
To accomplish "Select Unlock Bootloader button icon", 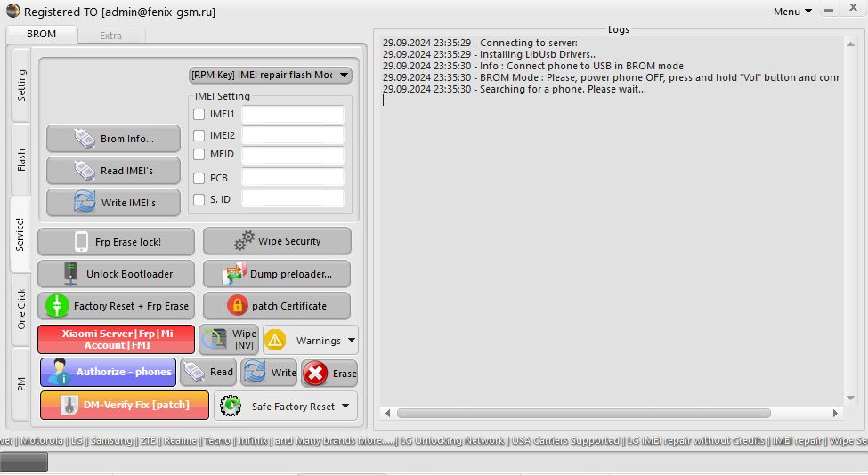I will click(x=71, y=274).
